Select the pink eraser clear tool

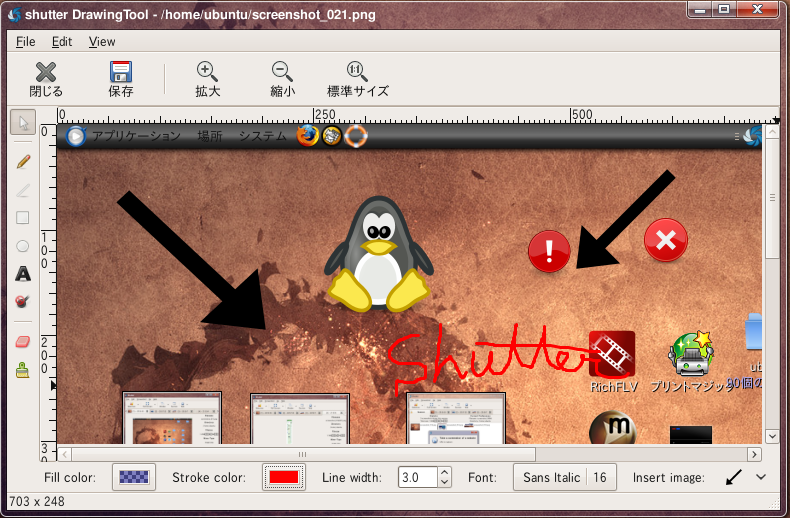pos(23,342)
